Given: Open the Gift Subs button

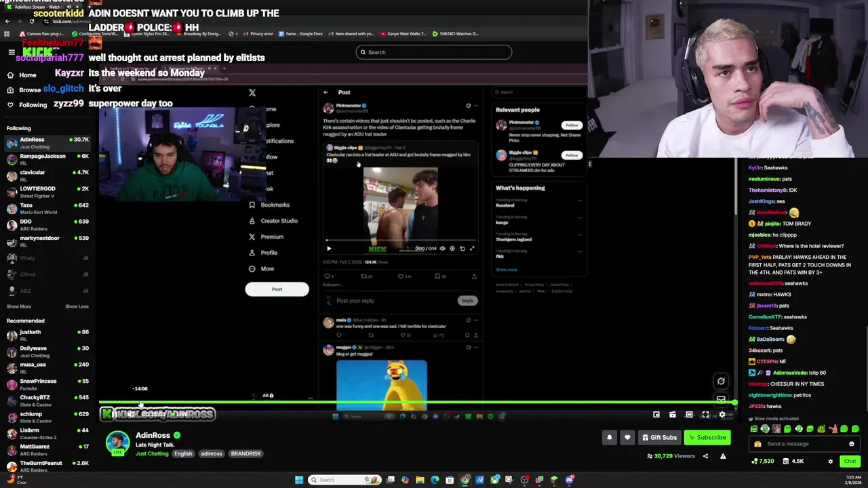Looking at the screenshot, I should 659,437.
